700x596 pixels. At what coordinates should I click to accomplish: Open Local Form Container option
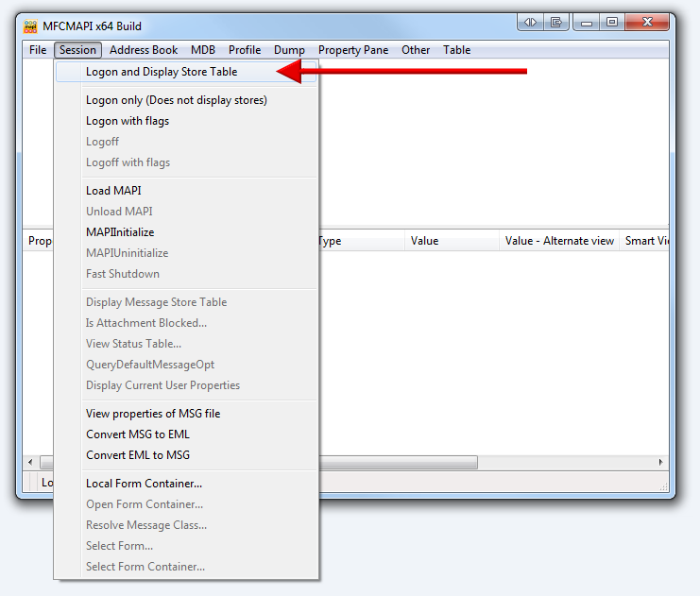[x=144, y=484]
